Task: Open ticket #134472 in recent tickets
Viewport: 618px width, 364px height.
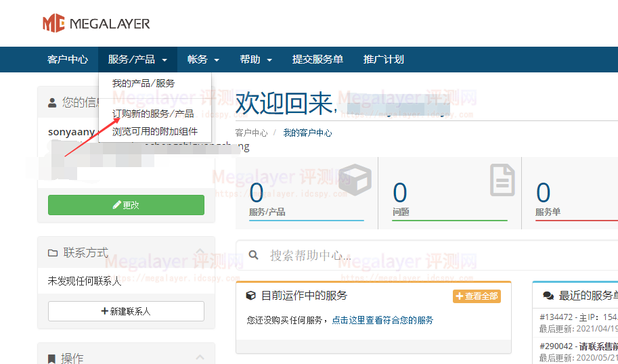Action: [578, 317]
